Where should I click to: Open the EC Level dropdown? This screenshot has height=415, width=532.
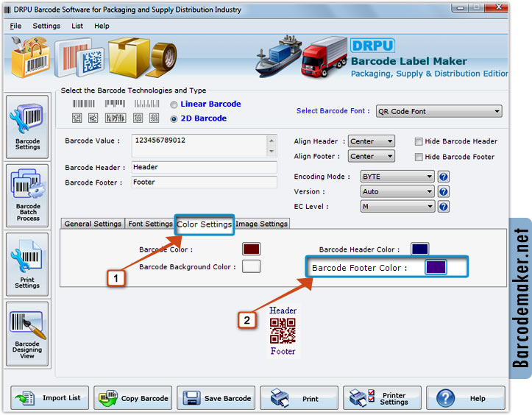pyautogui.click(x=397, y=206)
